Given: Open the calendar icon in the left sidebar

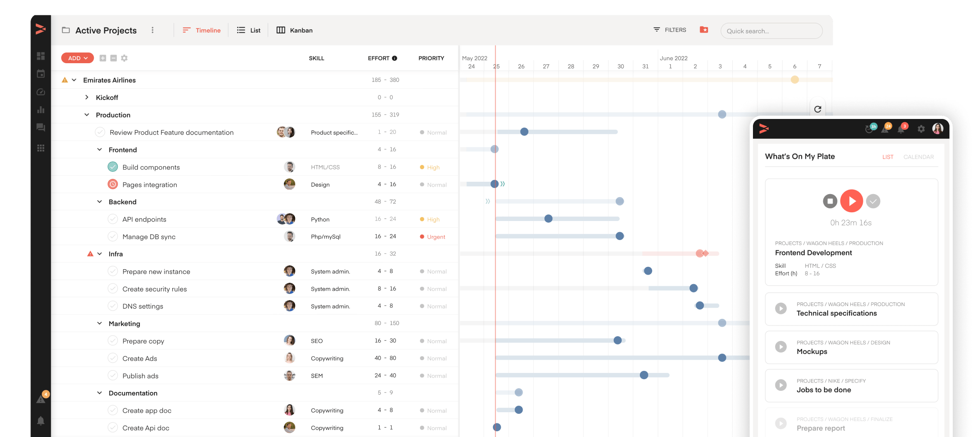Looking at the screenshot, I should click(41, 74).
